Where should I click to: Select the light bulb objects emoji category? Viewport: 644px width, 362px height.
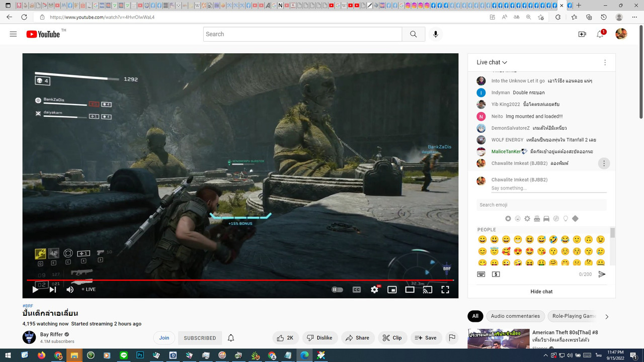pos(566,219)
